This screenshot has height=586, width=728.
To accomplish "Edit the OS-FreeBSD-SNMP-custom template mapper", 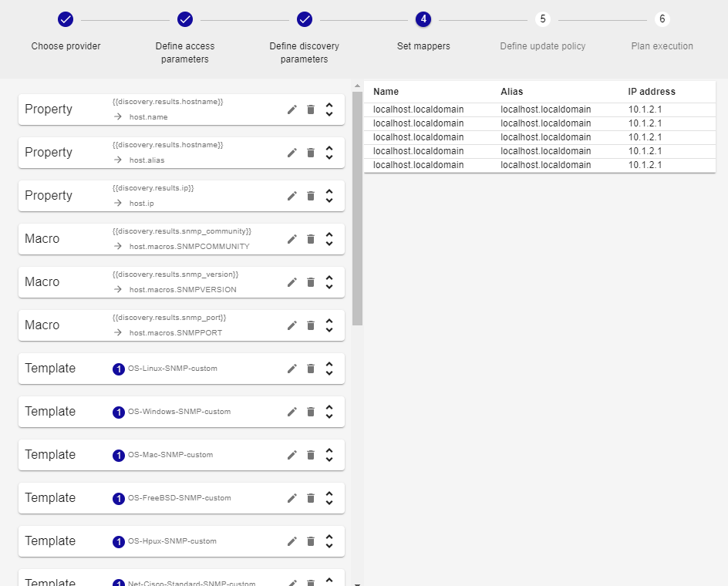I will coord(292,498).
